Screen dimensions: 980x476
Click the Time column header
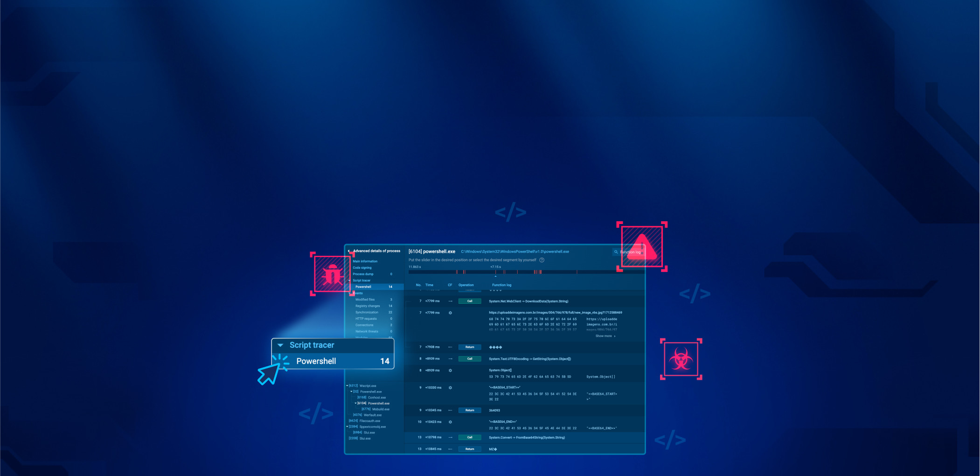click(x=429, y=285)
